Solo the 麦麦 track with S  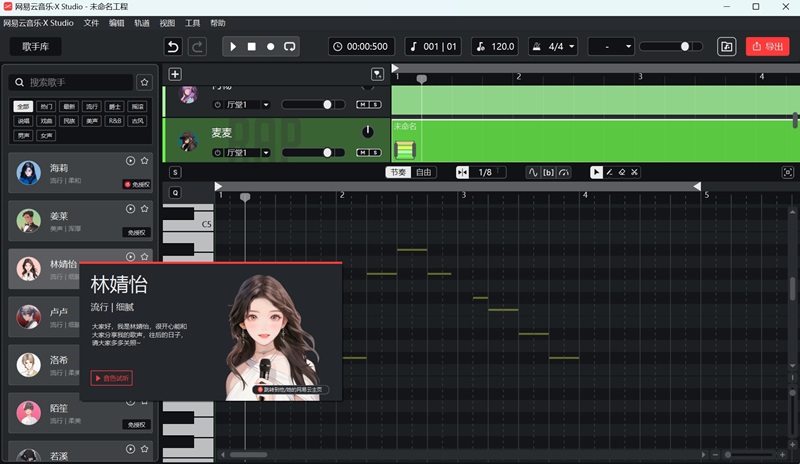[x=375, y=153]
